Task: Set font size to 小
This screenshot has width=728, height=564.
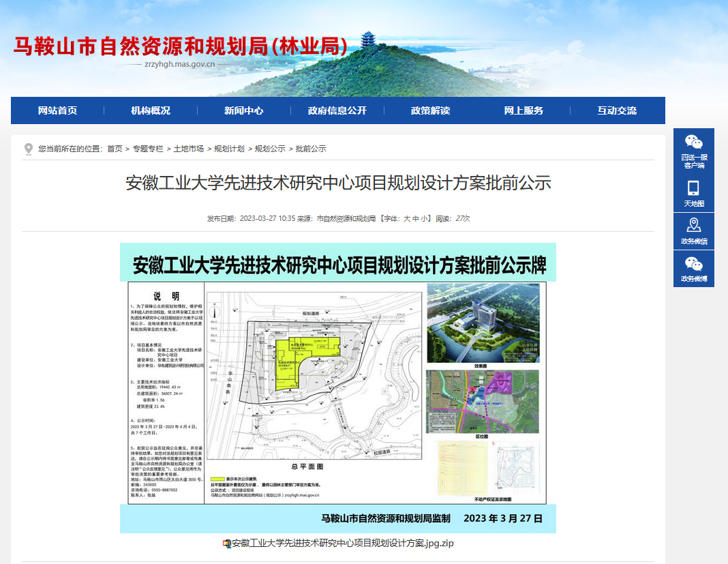Action: 425,219
